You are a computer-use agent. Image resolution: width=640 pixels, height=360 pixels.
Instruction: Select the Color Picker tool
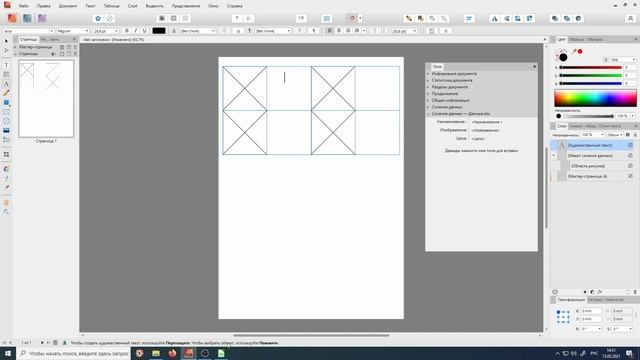click(x=6, y=188)
